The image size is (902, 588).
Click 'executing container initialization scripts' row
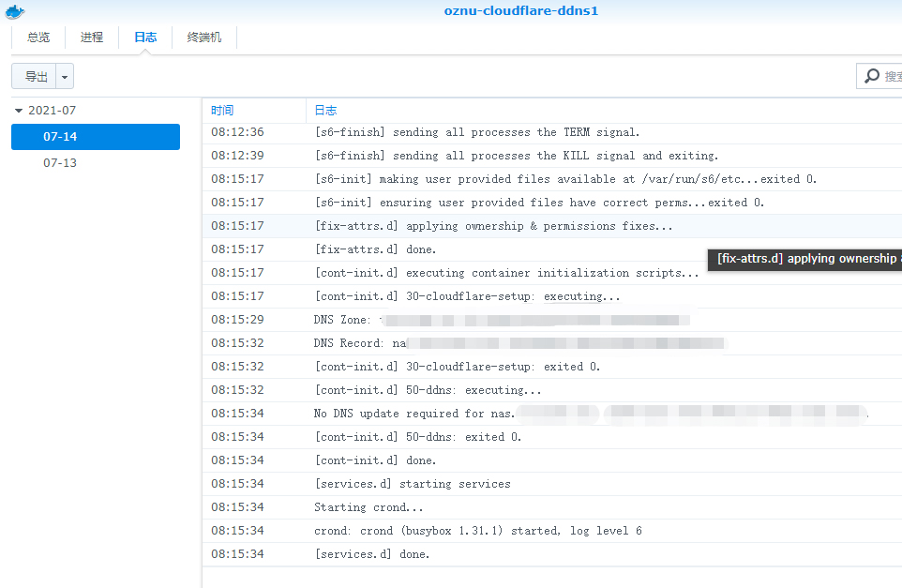[x=552, y=273]
